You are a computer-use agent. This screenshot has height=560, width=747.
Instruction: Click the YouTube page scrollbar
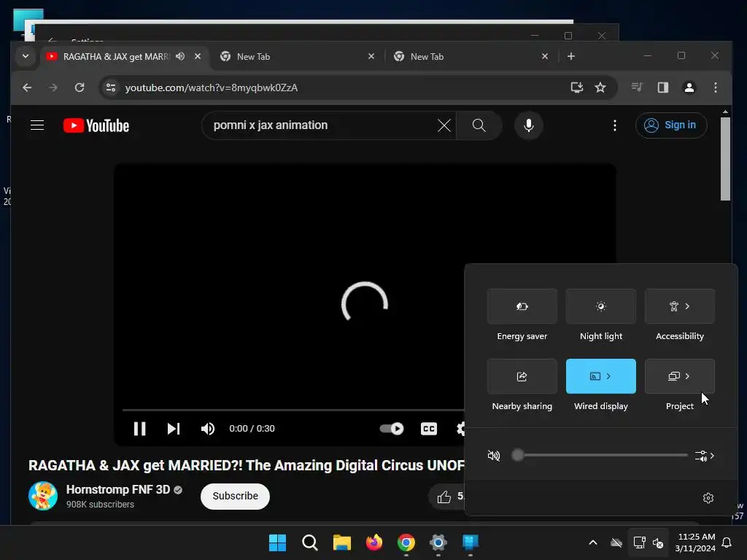[x=725, y=158]
